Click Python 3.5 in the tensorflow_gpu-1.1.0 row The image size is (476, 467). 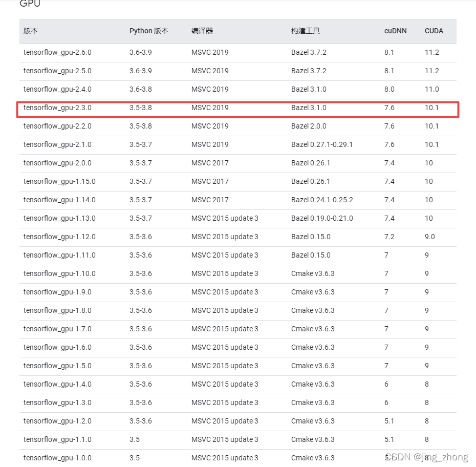click(135, 439)
